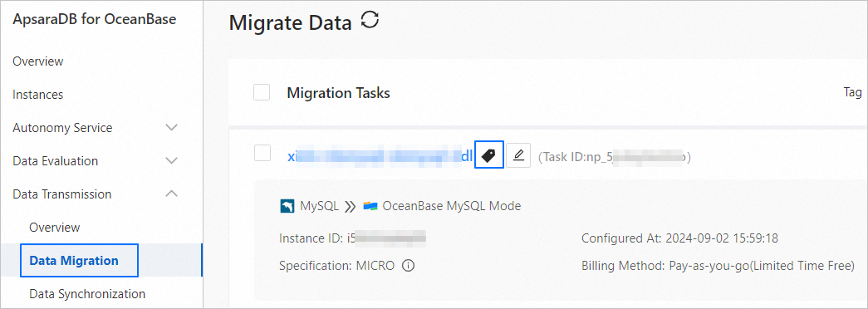The width and height of the screenshot is (868, 309).
Task: Collapse the Data Transmission section
Action: tap(172, 194)
